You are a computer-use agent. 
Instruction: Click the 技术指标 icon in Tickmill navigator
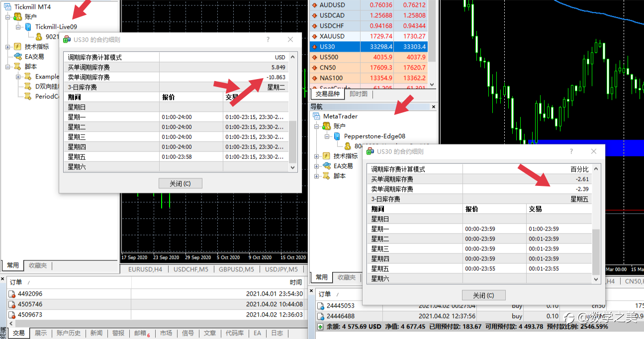(x=18, y=47)
